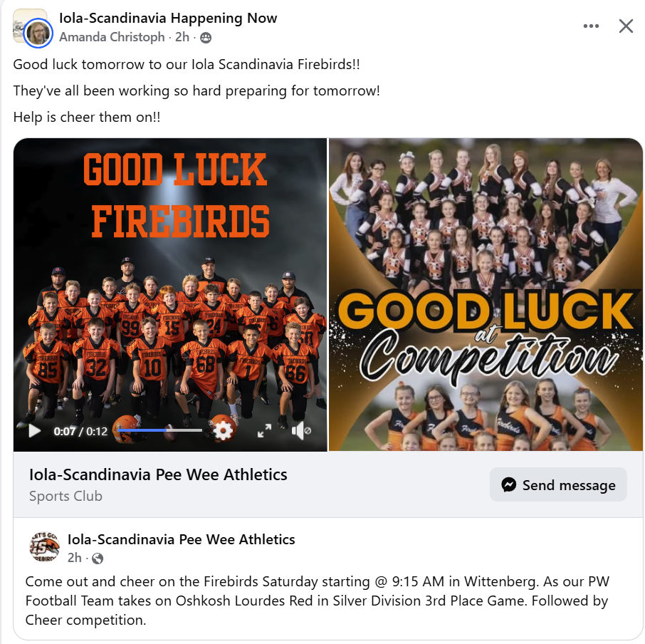The image size is (645, 644).
Task: Expand video to fullscreen
Action: [264, 430]
